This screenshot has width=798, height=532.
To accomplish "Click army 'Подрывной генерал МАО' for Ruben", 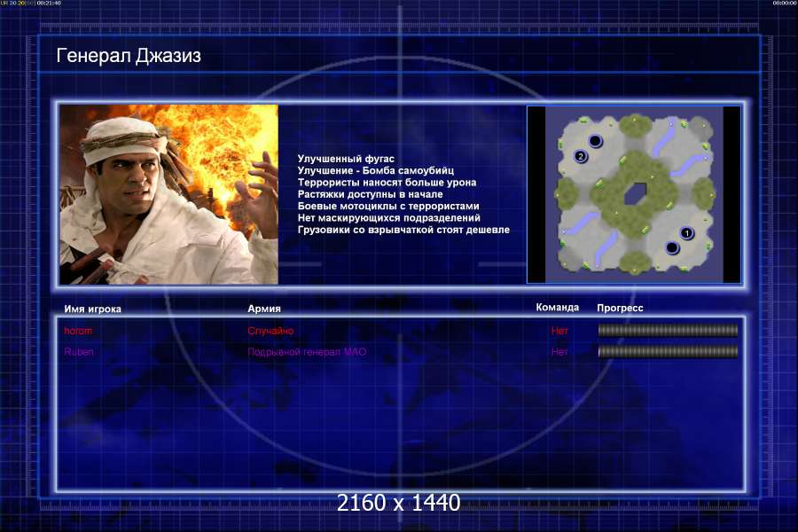I will (x=307, y=352).
